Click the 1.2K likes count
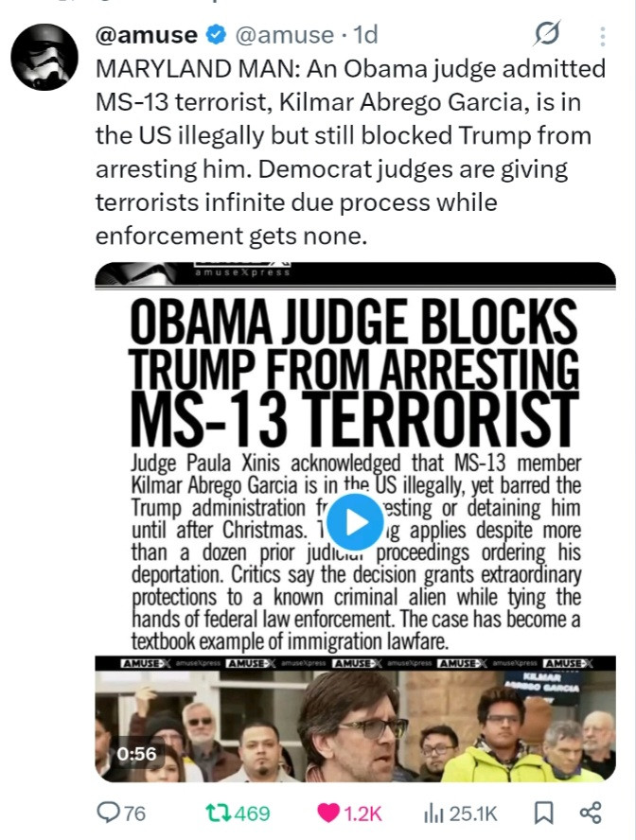Screen dimensions: 636x840 tap(362, 814)
